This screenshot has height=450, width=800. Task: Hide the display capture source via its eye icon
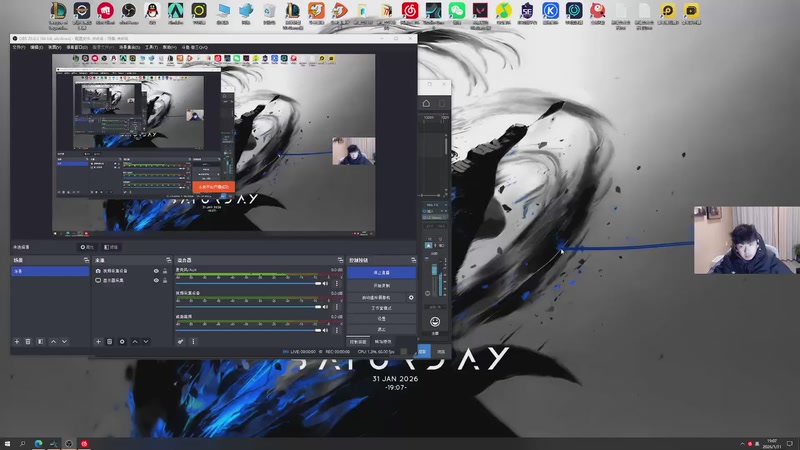point(156,280)
